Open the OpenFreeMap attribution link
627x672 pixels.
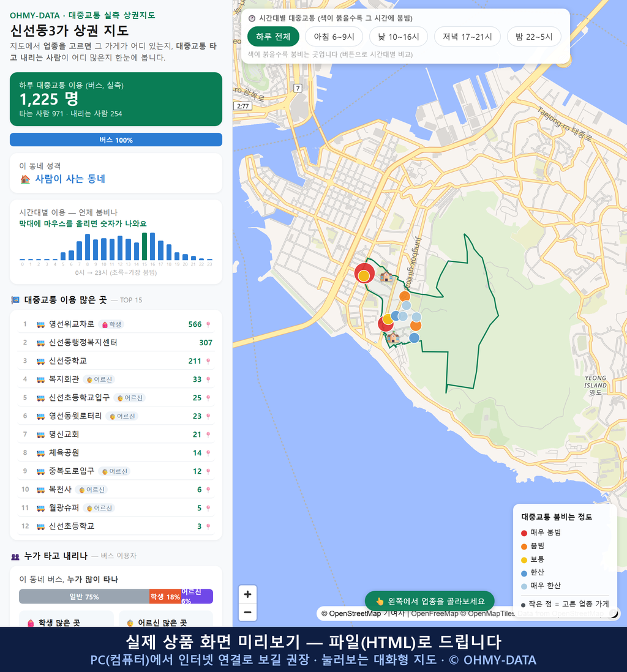pos(435,614)
